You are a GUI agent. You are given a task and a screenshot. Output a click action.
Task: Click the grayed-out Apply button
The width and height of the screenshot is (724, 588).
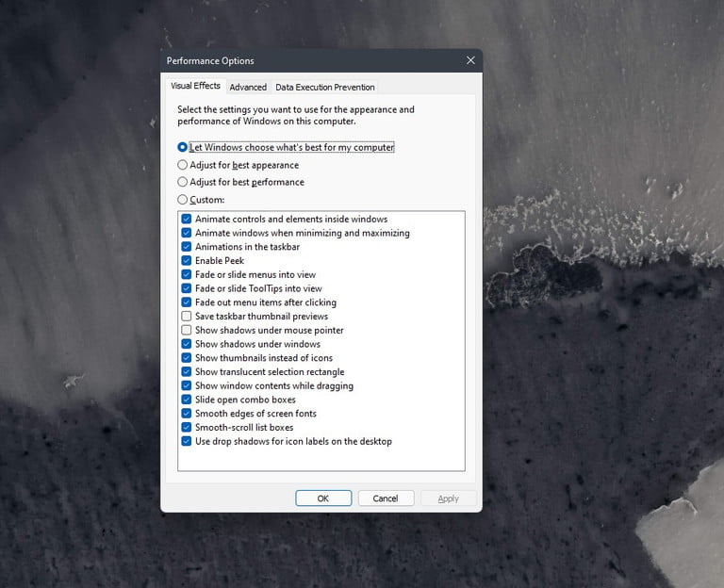pyautogui.click(x=448, y=498)
